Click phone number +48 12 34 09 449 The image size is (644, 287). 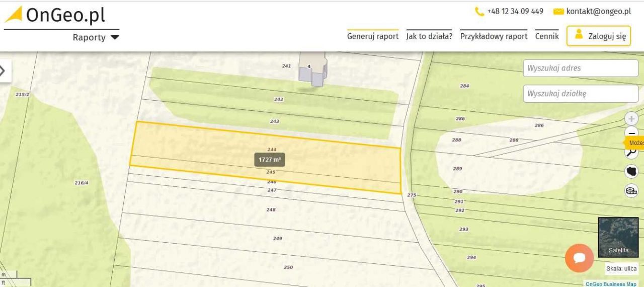tap(515, 11)
